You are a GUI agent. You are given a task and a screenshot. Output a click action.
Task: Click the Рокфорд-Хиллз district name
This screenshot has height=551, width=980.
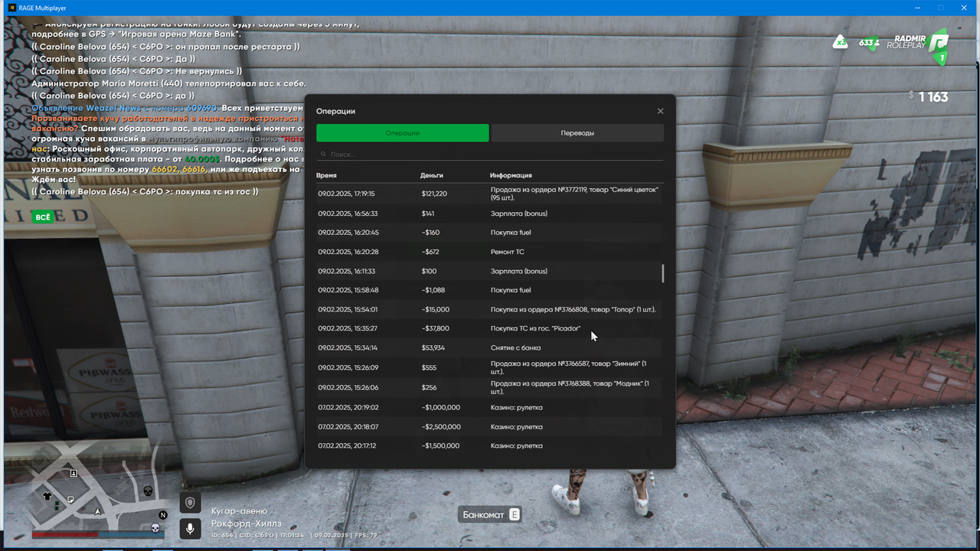click(247, 523)
